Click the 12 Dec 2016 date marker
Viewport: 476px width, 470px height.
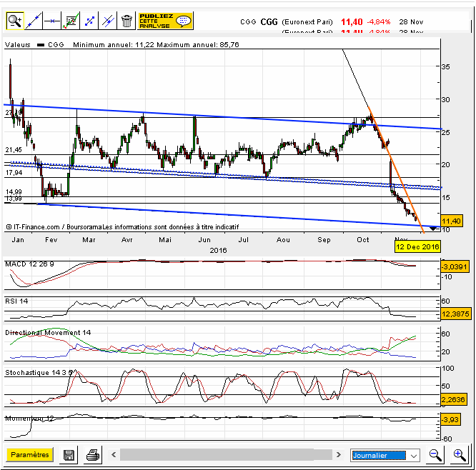tap(417, 246)
